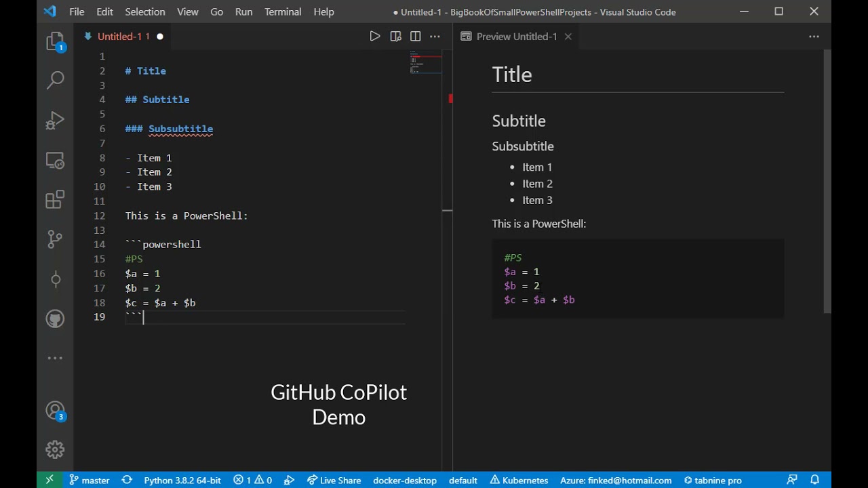Open the commit graph icon in activity bar
This screenshot has height=488, width=868.
pos(55,279)
